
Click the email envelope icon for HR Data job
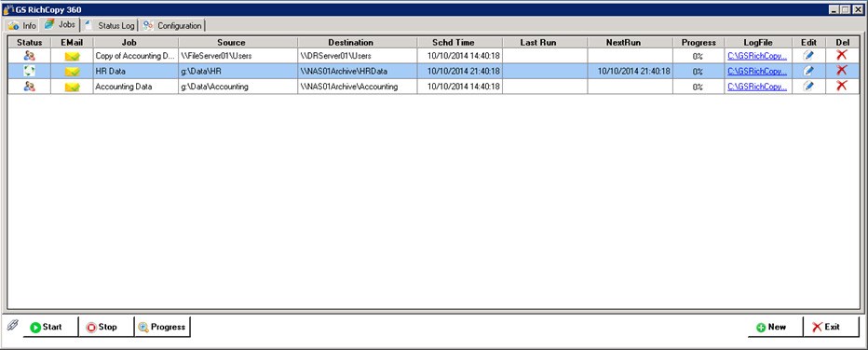pos(72,72)
